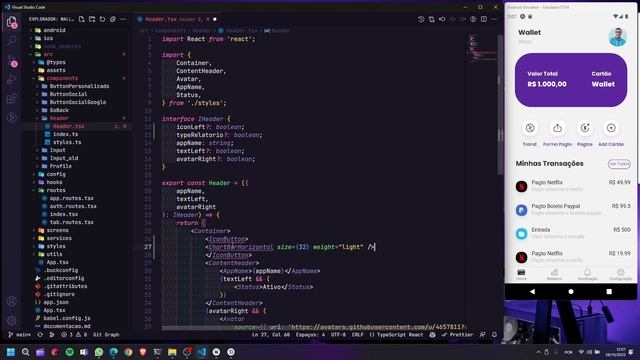640x360 pixels.
Task: Expand the GoBack folder
Action: coord(59,110)
